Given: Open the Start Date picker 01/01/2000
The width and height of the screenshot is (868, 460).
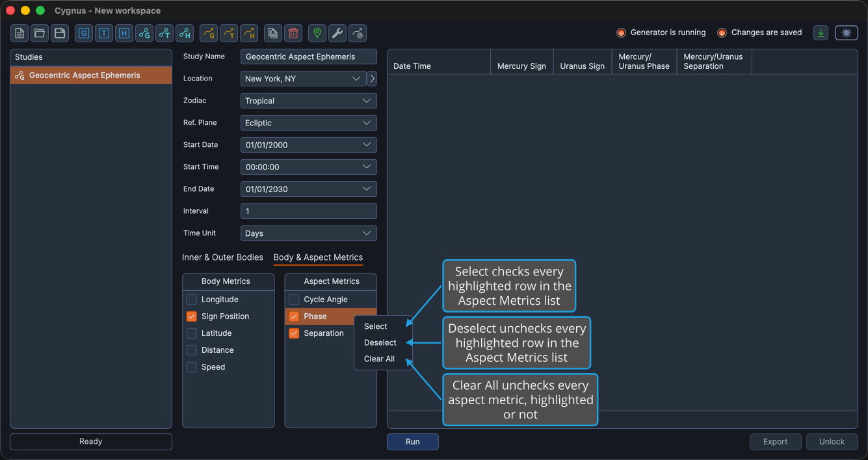Looking at the screenshot, I should pos(309,145).
